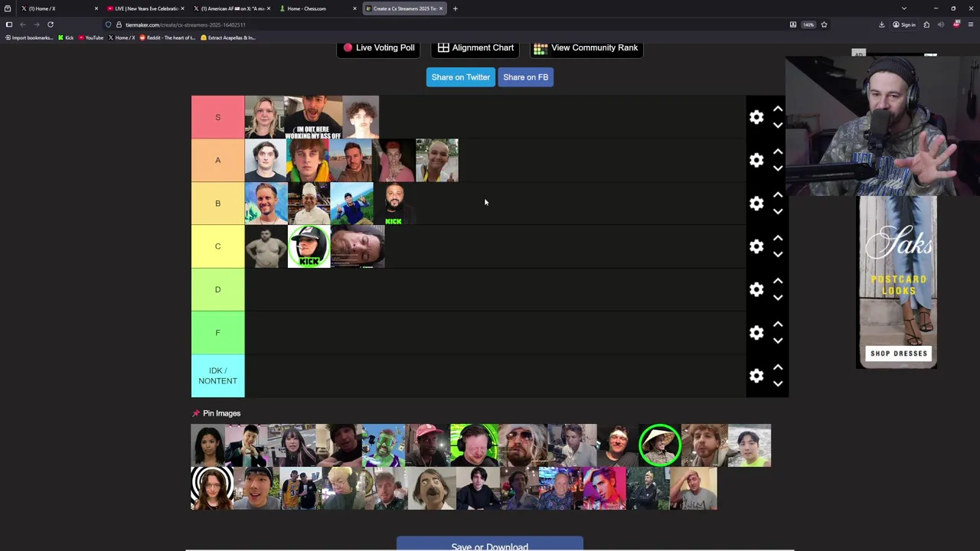Close the Create a Cx Streamers tier tab

[441, 8]
